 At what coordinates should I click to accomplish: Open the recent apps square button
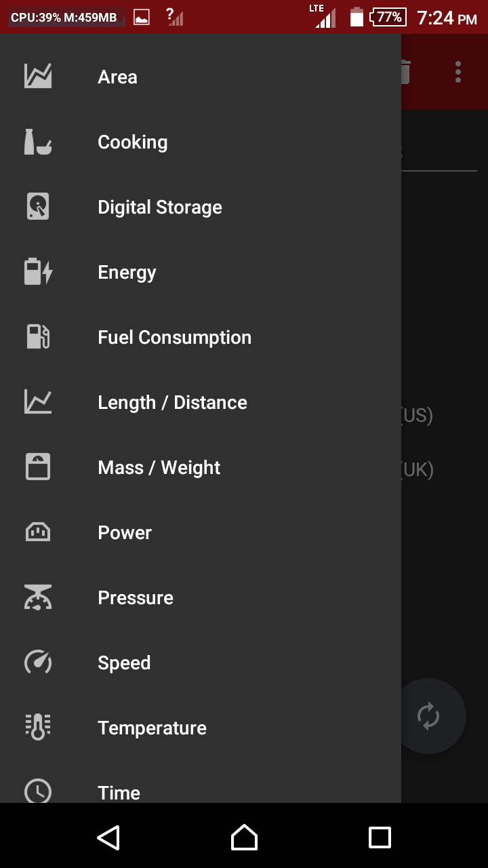point(380,837)
